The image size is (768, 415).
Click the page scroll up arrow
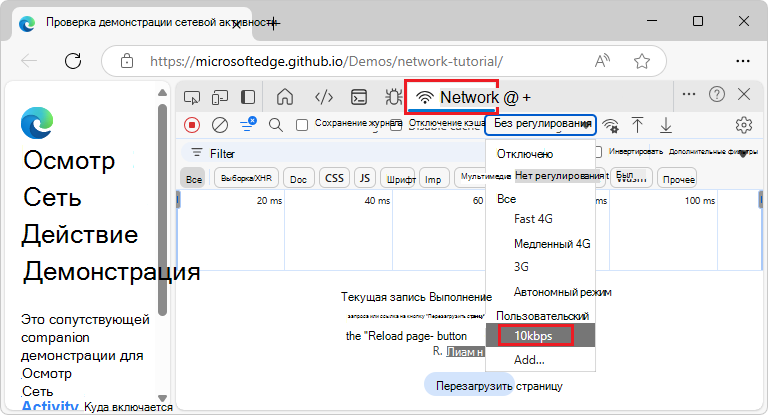point(162,93)
